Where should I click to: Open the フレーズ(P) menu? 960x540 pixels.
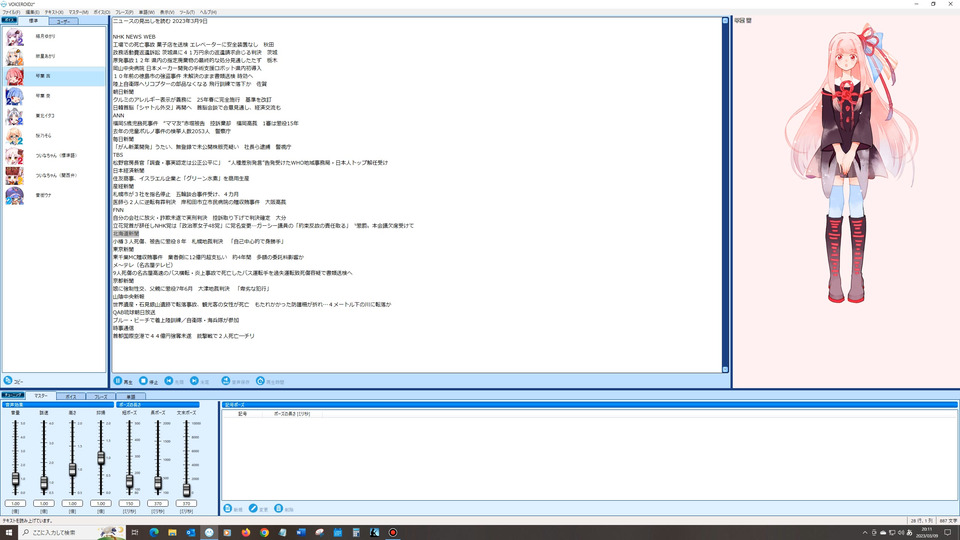pos(124,12)
